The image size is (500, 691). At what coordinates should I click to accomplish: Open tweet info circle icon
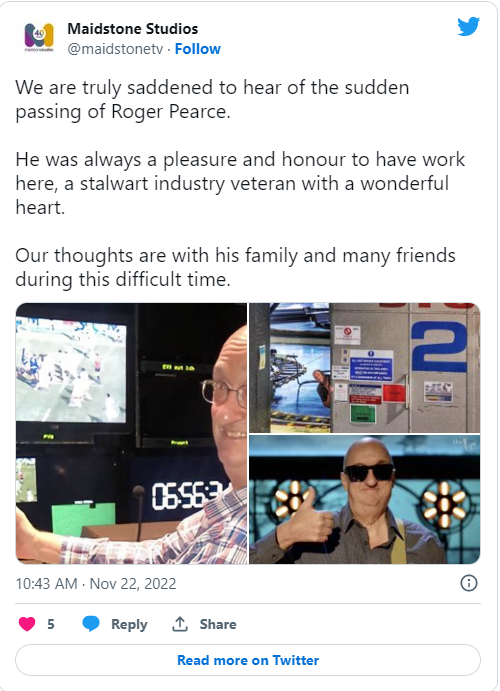pyautogui.click(x=469, y=583)
